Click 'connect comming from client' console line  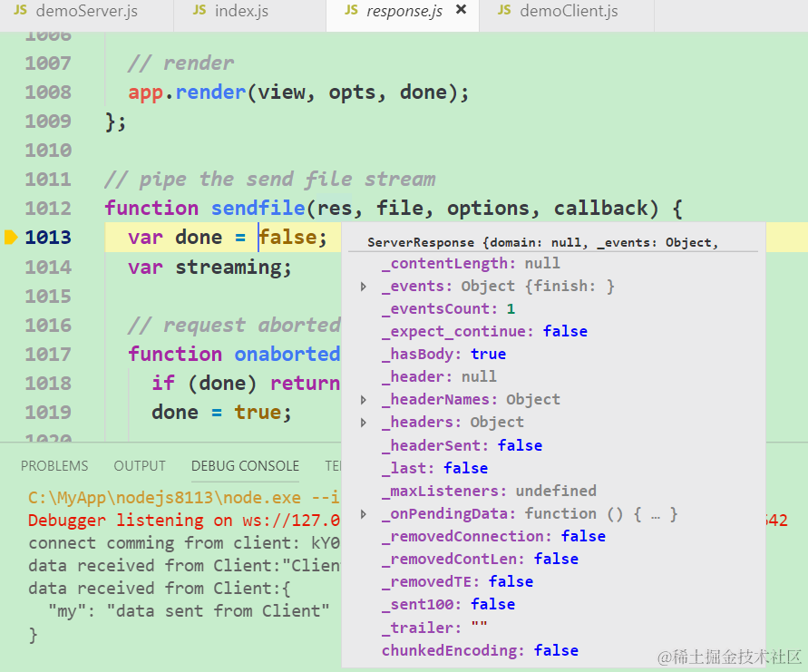pyautogui.click(x=184, y=543)
